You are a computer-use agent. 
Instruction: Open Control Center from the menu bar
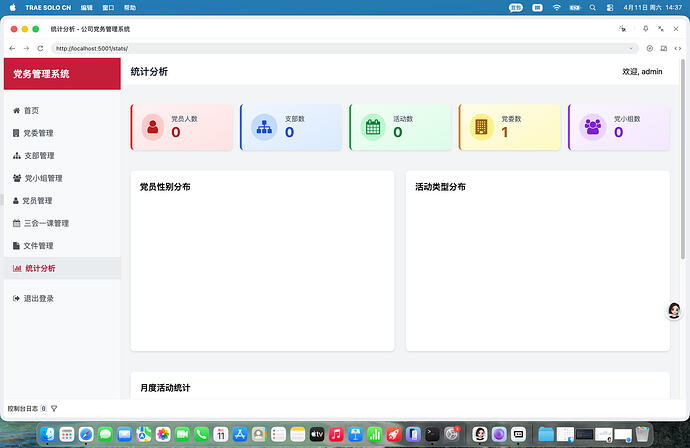610,7
